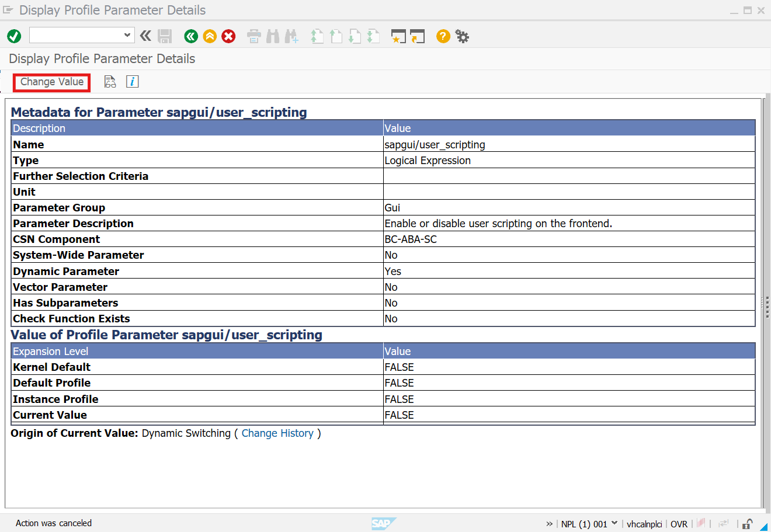Screen dimensions: 771x532
Task: Click the Check Function Exists row label
Action: (x=71, y=319)
